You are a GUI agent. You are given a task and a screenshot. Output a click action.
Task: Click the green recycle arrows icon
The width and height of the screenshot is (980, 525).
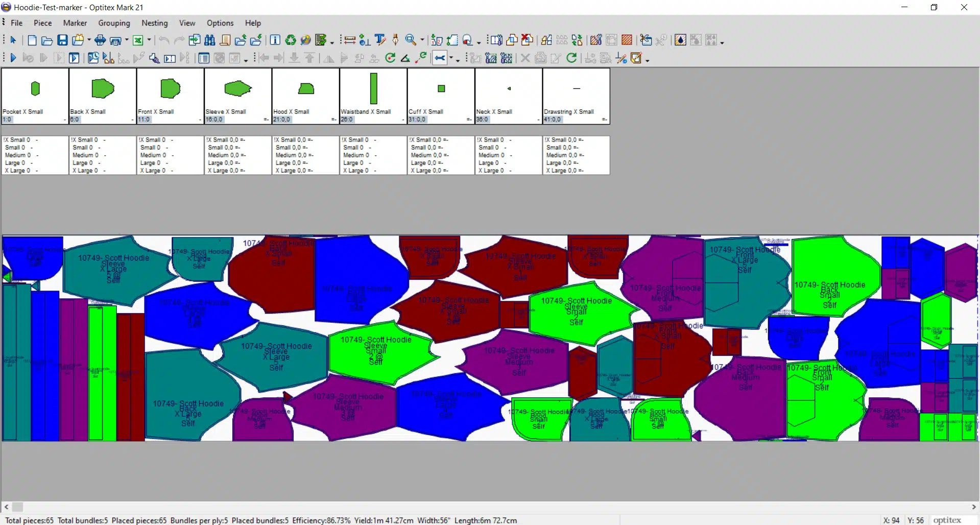click(x=291, y=40)
